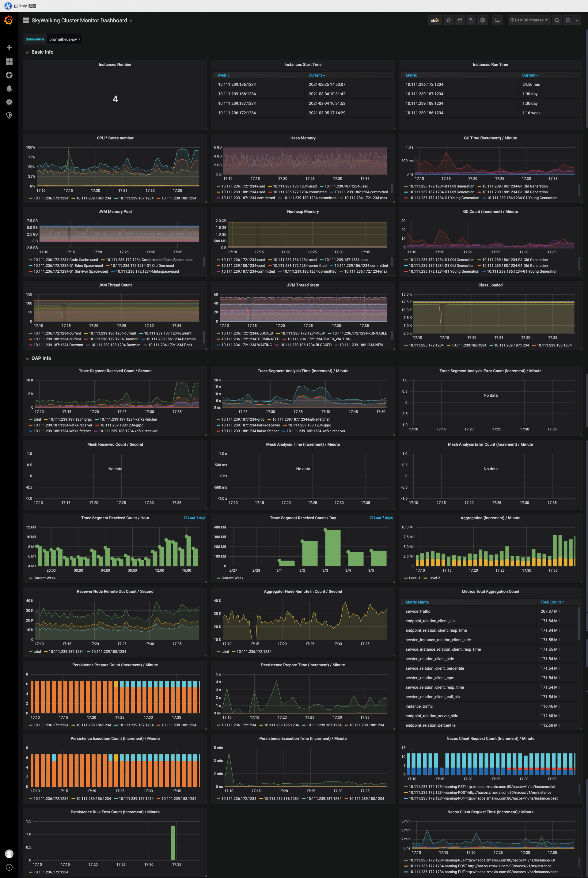Open the Heap Memory panel title menu
Image resolution: width=588 pixels, height=878 pixels.
coord(303,138)
